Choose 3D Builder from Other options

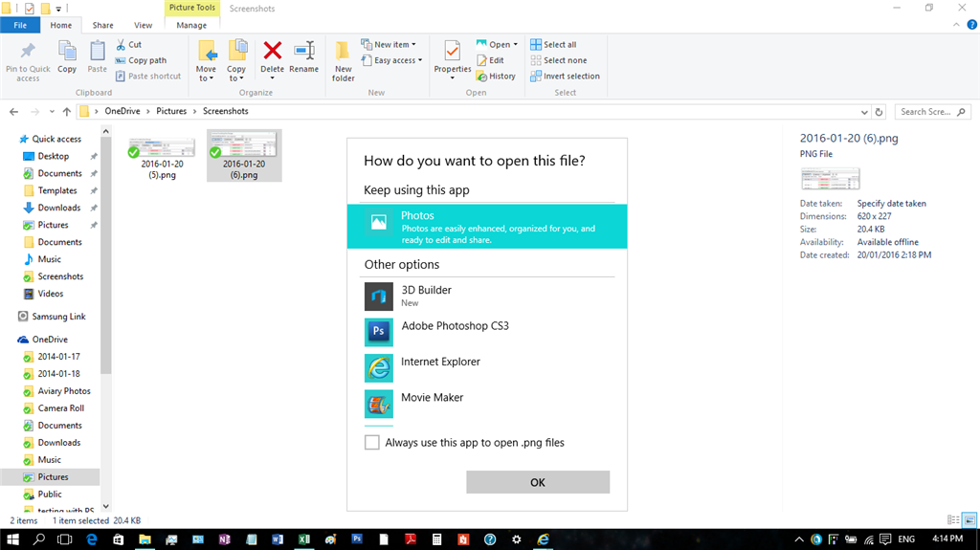click(x=487, y=296)
